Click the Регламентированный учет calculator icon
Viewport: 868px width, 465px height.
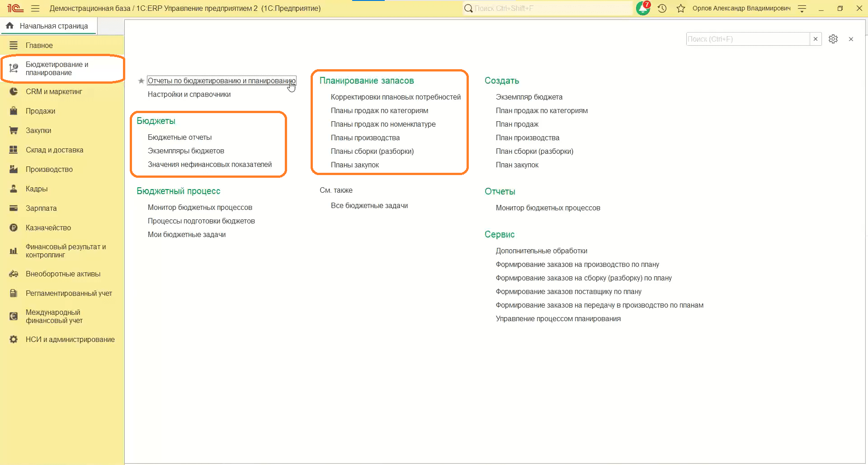(14, 293)
